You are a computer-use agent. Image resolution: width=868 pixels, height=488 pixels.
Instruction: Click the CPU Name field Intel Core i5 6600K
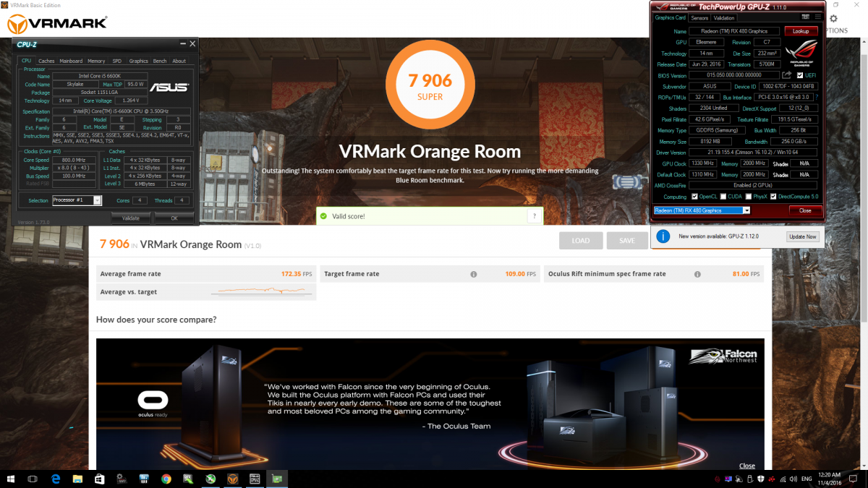(101, 76)
